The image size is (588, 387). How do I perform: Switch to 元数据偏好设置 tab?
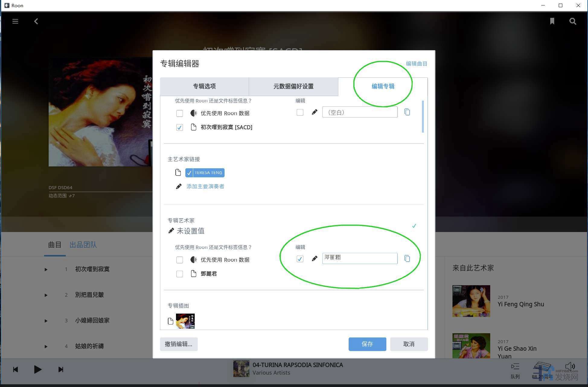click(x=293, y=86)
